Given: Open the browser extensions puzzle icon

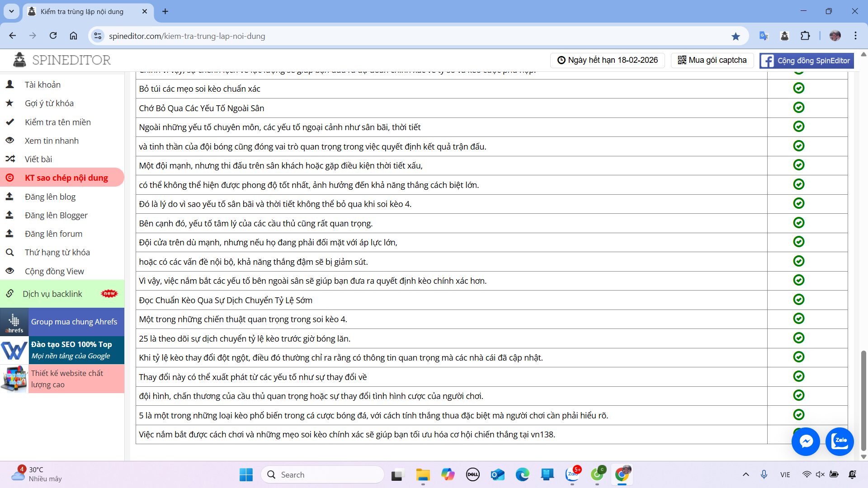Looking at the screenshot, I should tap(805, 36).
